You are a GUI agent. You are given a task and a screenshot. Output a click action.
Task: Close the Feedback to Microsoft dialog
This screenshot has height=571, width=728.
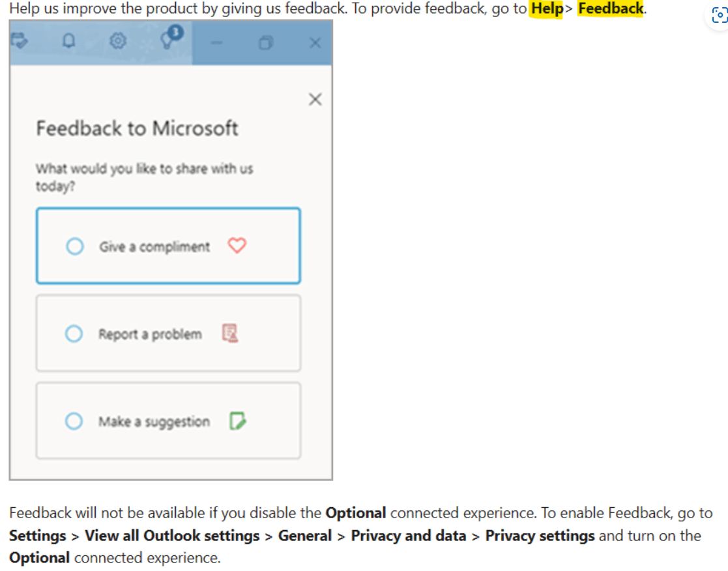(x=315, y=99)
